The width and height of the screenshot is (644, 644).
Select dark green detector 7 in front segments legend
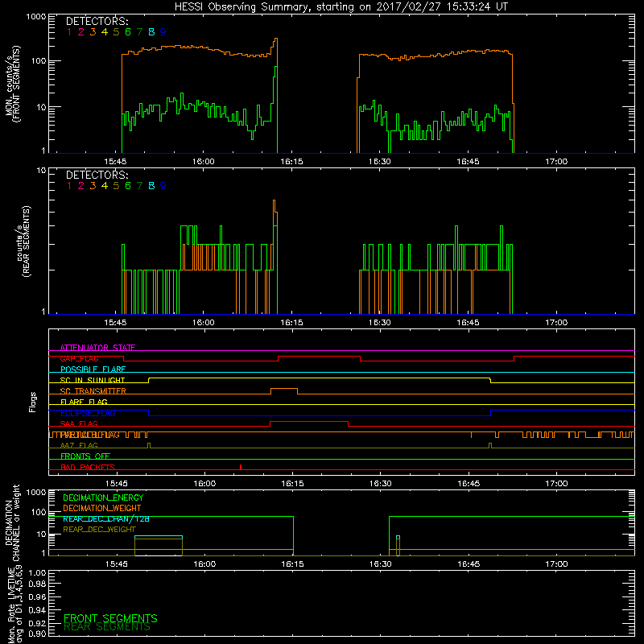coord(139,31)
